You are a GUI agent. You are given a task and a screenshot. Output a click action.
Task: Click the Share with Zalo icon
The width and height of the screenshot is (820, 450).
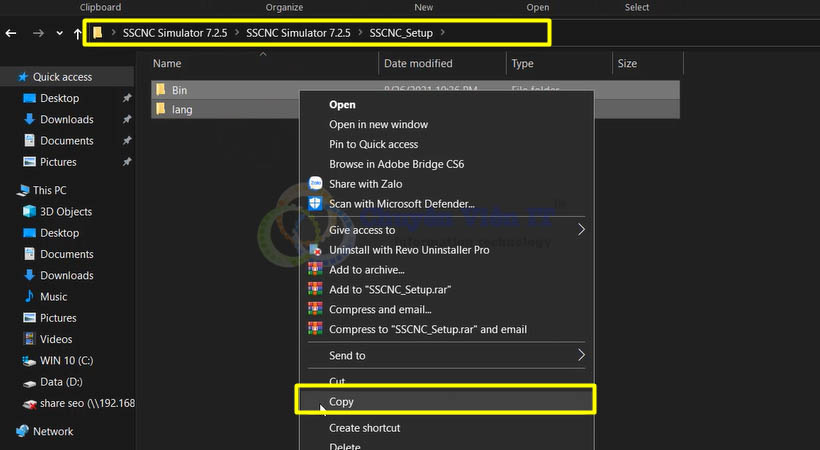315,184
